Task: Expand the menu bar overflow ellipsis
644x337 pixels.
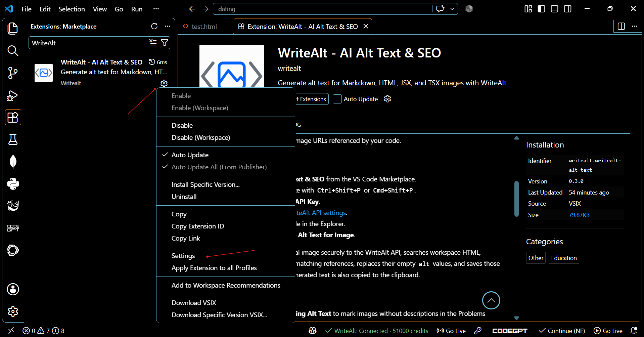Action: (156, 9)
